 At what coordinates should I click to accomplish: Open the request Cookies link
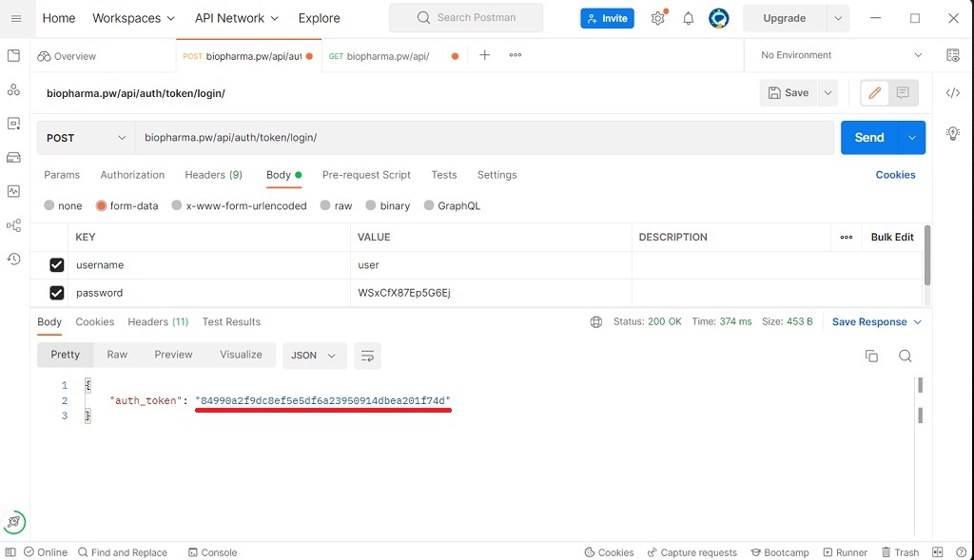pyautogui.click(x=896, y=175)
